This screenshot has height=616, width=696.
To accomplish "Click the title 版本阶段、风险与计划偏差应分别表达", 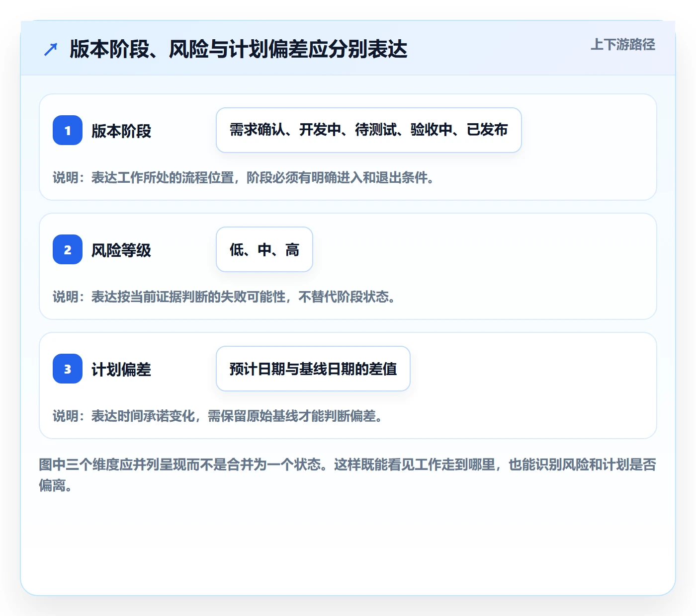I will pyautogui.click(x=238, y=49).
